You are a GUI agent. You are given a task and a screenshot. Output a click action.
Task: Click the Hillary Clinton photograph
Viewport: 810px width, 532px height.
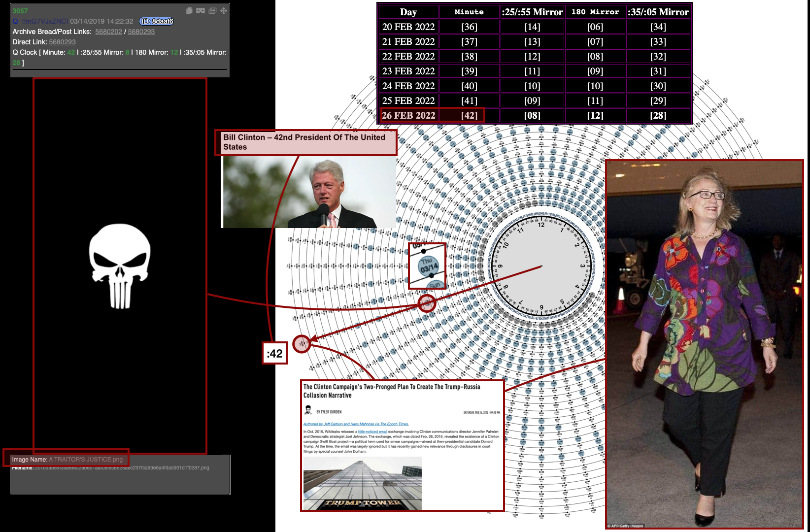[705, 345]
